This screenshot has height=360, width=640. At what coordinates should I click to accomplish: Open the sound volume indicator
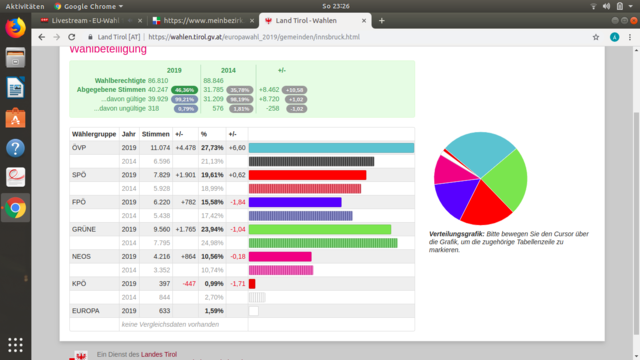[x=607, y=6]
